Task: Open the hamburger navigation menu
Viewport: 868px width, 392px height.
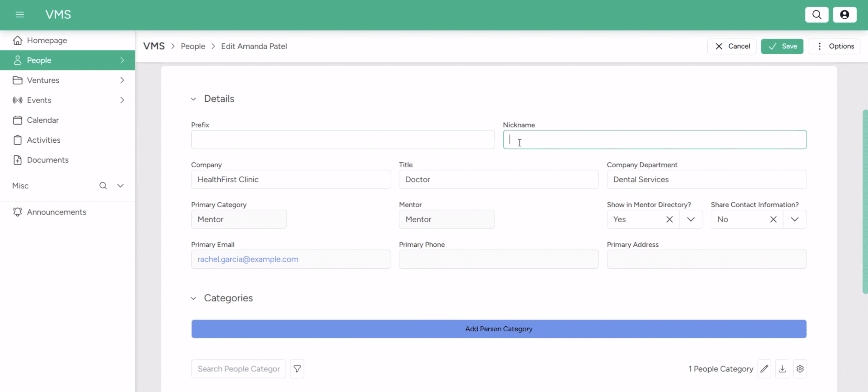Action: [x=20, y=15]
